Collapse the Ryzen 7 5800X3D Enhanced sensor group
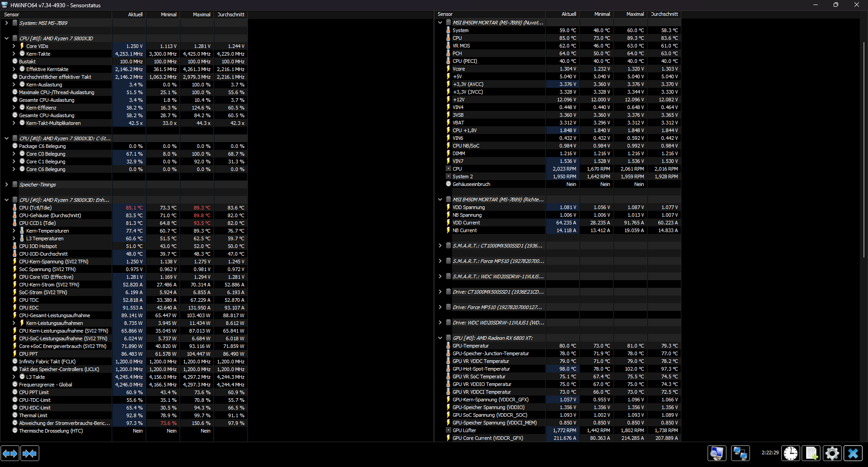 point(6,200)
